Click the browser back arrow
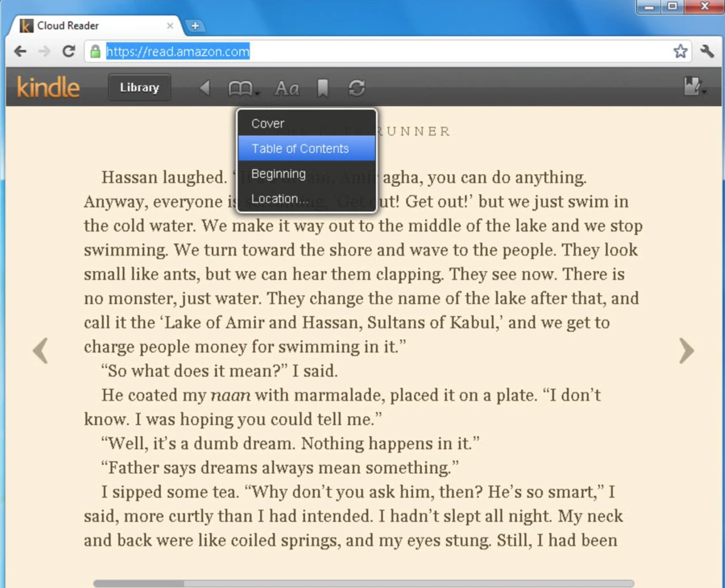Image resolution: width=725 pixels, height=588 pixels. tap(20, 51)
